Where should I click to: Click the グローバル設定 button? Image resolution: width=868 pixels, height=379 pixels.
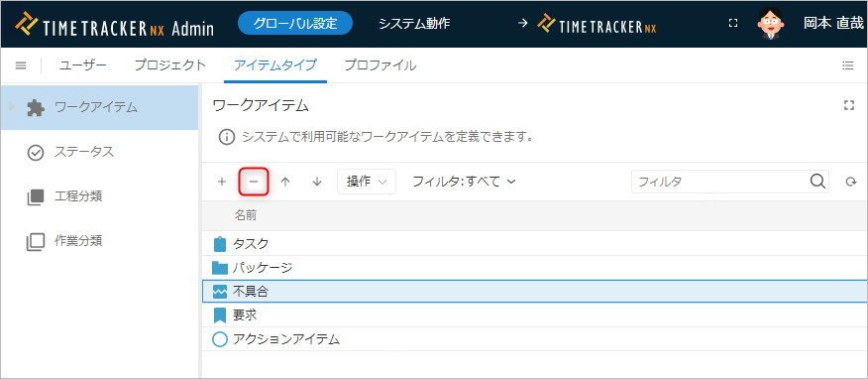[x=295, y=23]
